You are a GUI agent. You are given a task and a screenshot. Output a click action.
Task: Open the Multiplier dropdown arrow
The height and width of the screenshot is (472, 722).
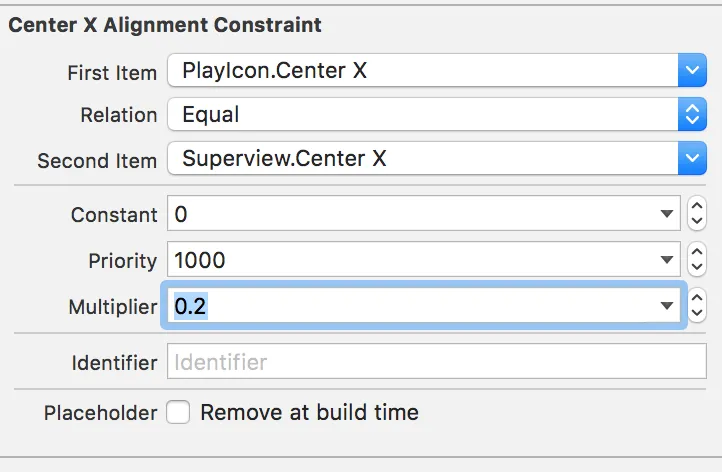(667, 306)
